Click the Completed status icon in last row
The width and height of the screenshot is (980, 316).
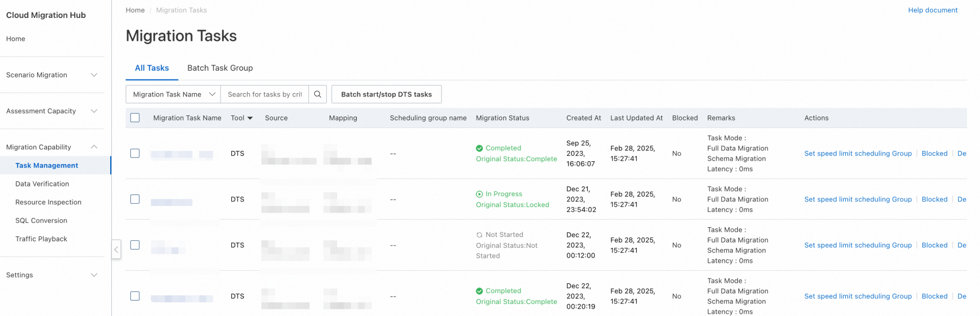tap(479, 291)
